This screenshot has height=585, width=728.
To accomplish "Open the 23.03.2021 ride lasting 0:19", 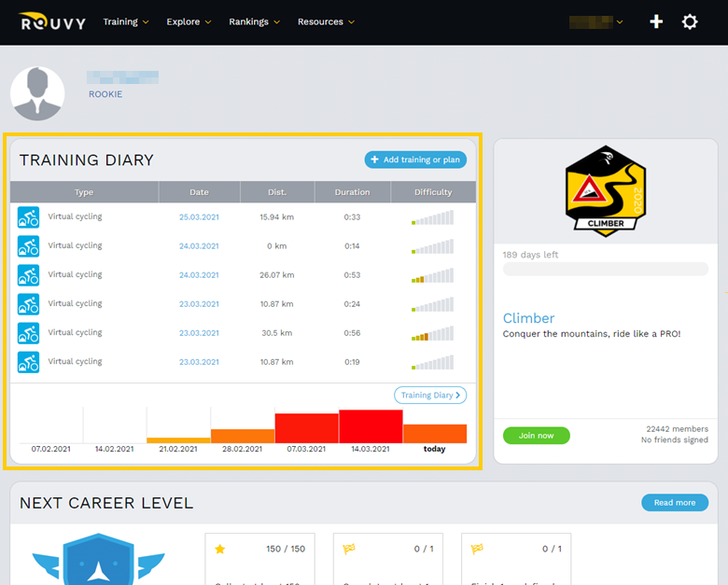I will click(x=199, y=362).
